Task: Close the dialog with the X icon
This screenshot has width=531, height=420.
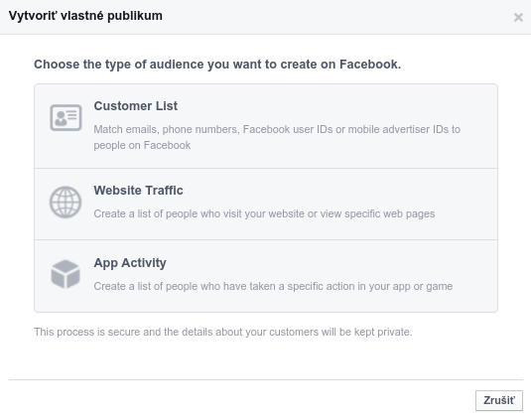Action: click(518, 17)
